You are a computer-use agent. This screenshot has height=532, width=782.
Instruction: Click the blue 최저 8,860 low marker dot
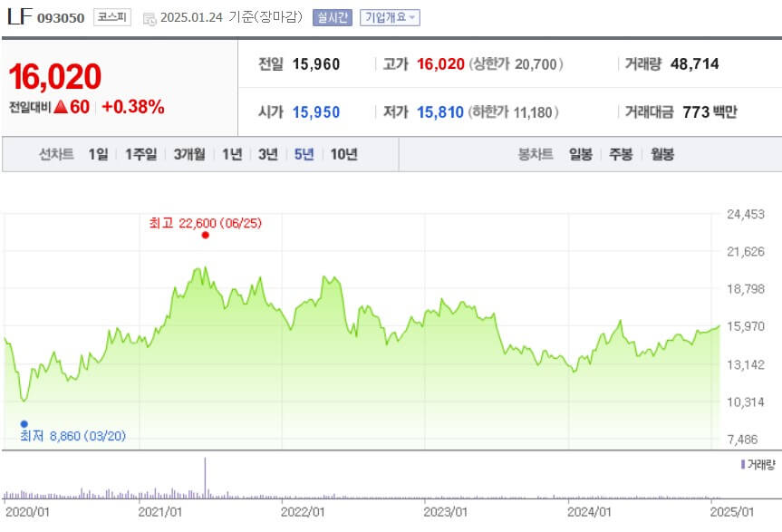coord(24,424)
